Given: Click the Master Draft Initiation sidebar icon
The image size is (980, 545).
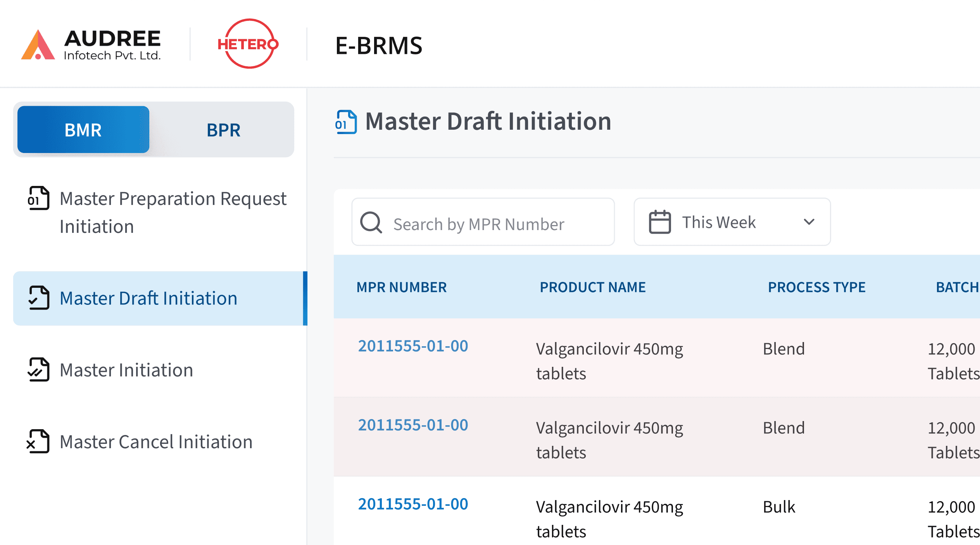Looking at the screenshot, I should pyautogui.click(x=38, y=298).
